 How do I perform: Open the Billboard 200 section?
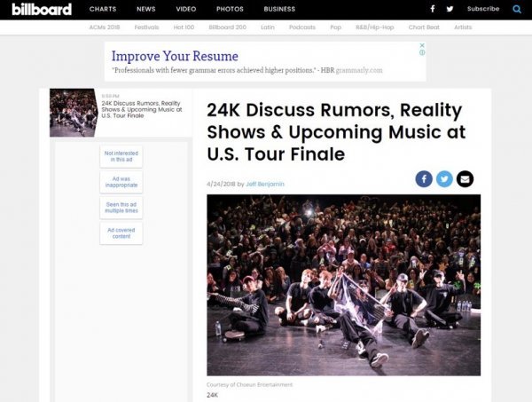[227, 28]
